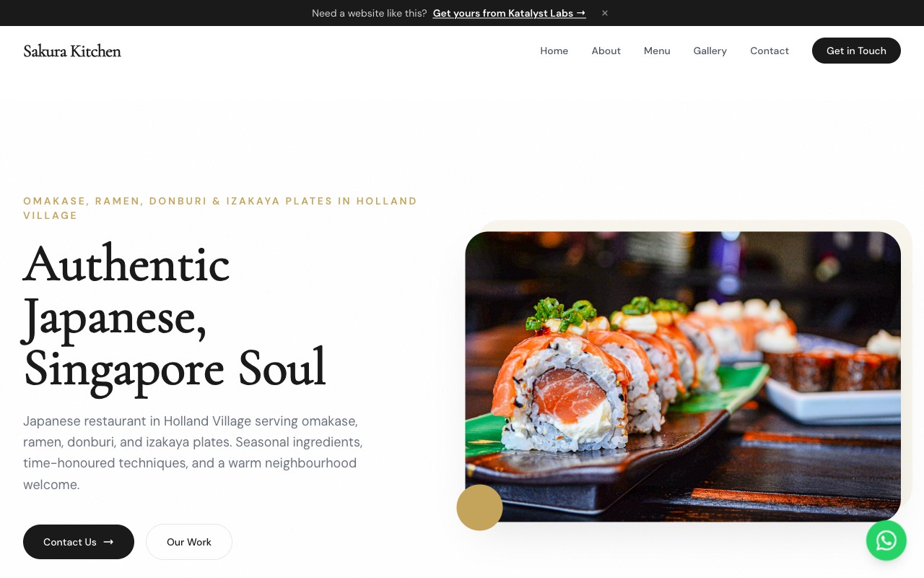
Task: Open the Our Work button
Action: pyautogui.click(x=189, y=542)
